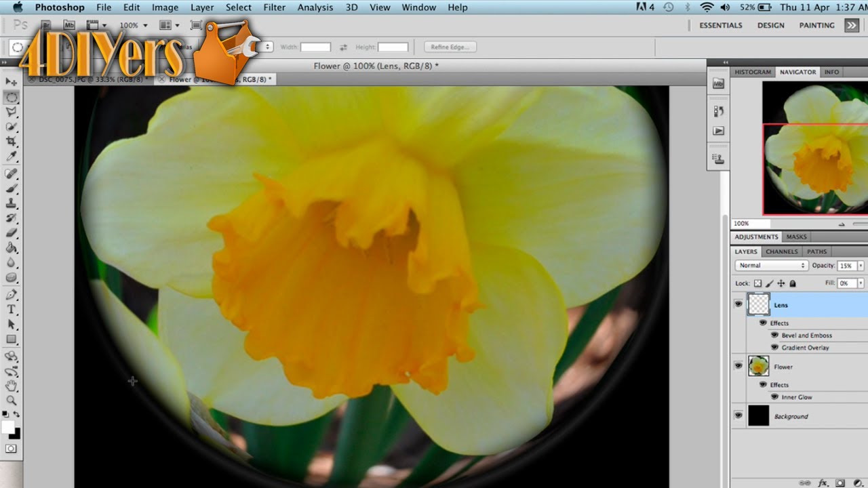Open the Clone Source panel icon in dock
This screenshot has height=488, width=868.
click(x=719, y=159)
